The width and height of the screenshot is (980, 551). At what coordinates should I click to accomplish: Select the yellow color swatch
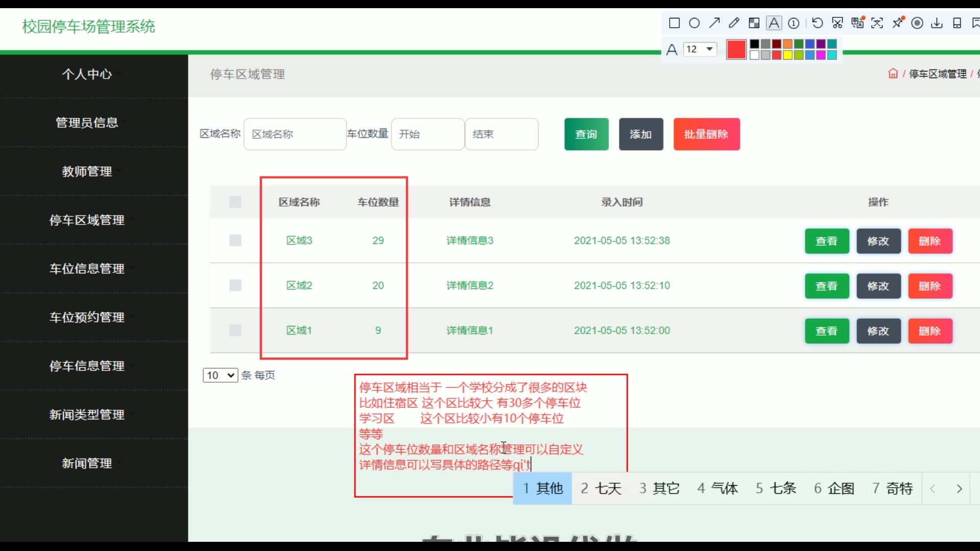pyautogui.click(x=788, y=55)
